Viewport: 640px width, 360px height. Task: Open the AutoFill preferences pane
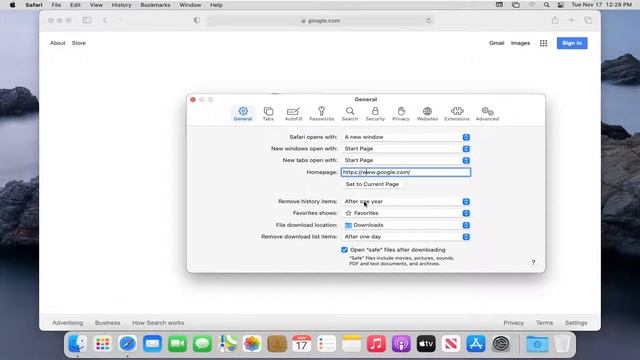(293, 113)
